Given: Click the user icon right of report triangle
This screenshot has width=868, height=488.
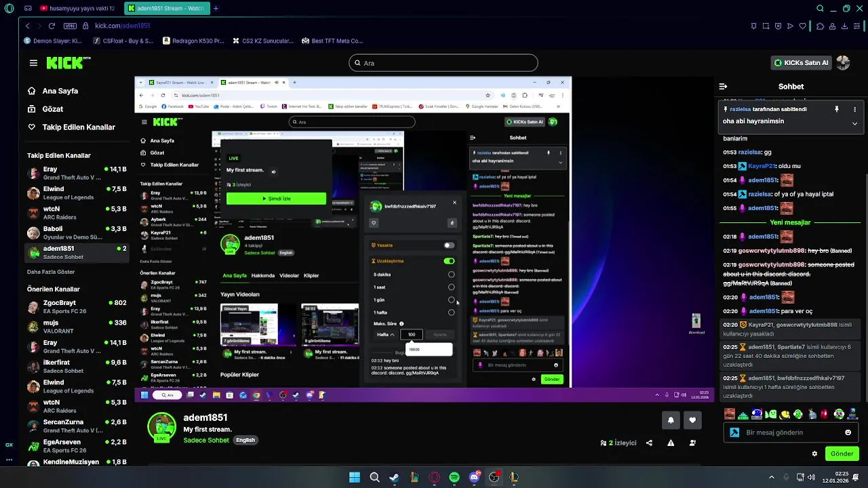Looking at the screenshot, I should [x=692, y=443].
